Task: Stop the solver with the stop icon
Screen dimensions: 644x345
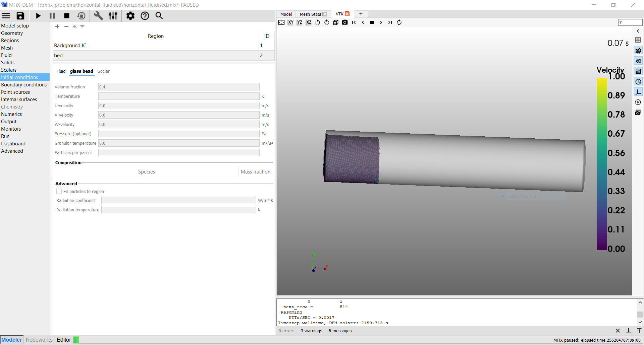Action: point(67,16)
